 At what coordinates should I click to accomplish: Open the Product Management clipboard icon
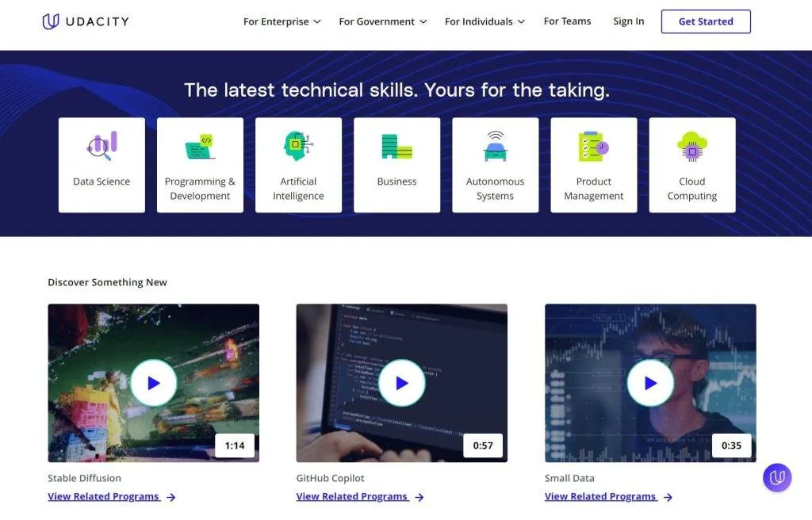coord(593,147)
